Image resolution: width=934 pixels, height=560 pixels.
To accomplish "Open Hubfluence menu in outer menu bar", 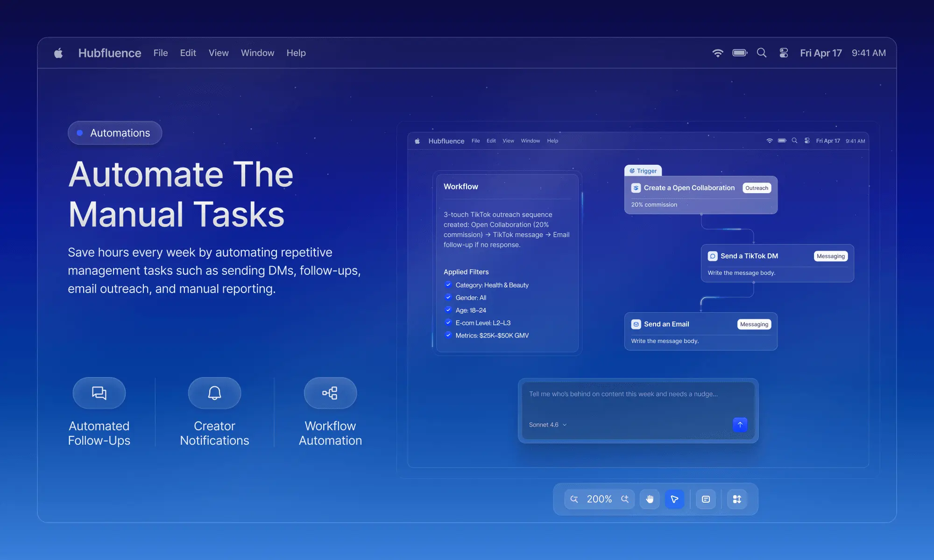I will pos(110,53).
